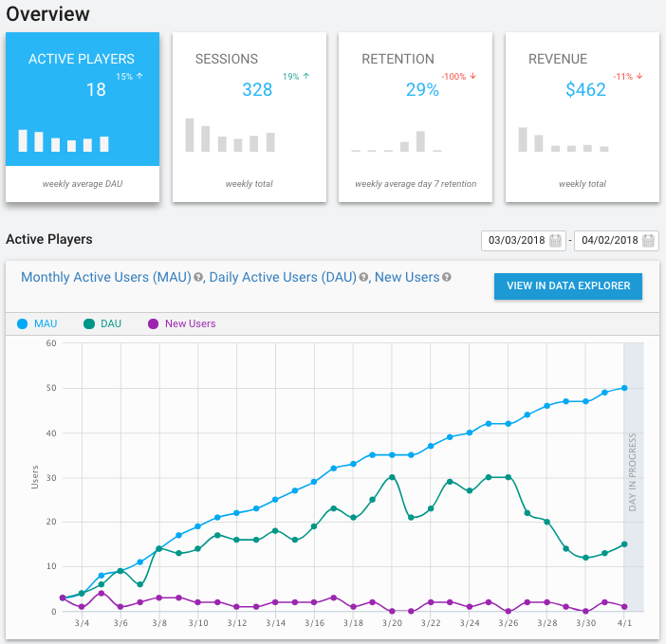Image resolution: width=666 pixels, height=644 pixels.
Task: Open calendar picker for start date
Action: 556,241
